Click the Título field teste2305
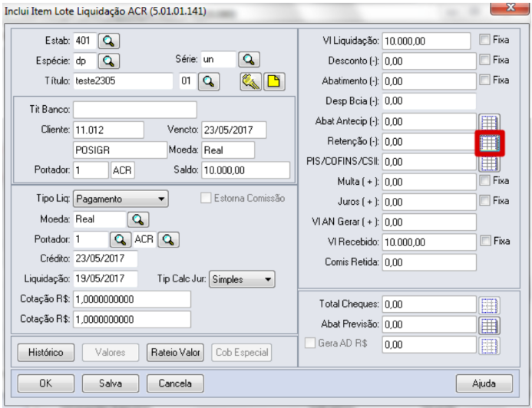This screenshot has width=532, height=408. (123, 81)
